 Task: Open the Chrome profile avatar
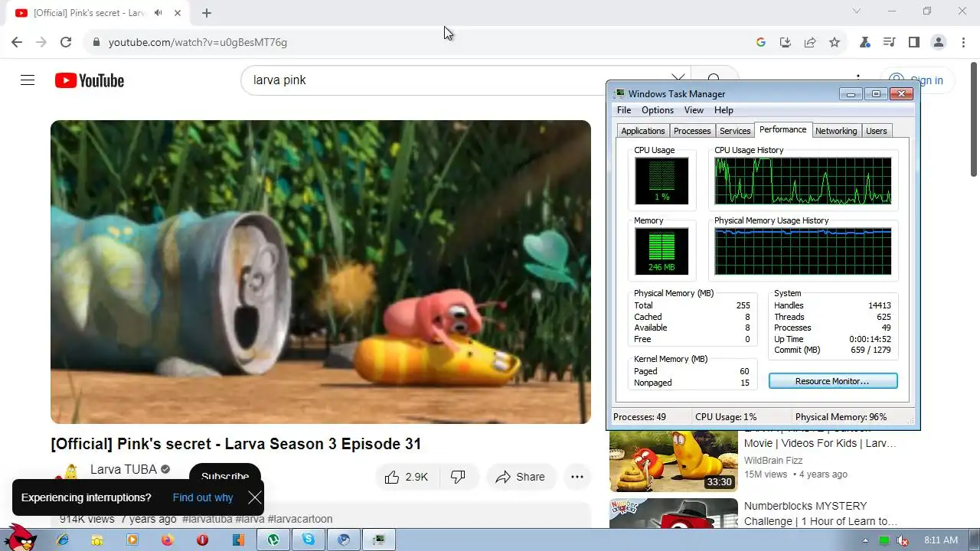939,42
